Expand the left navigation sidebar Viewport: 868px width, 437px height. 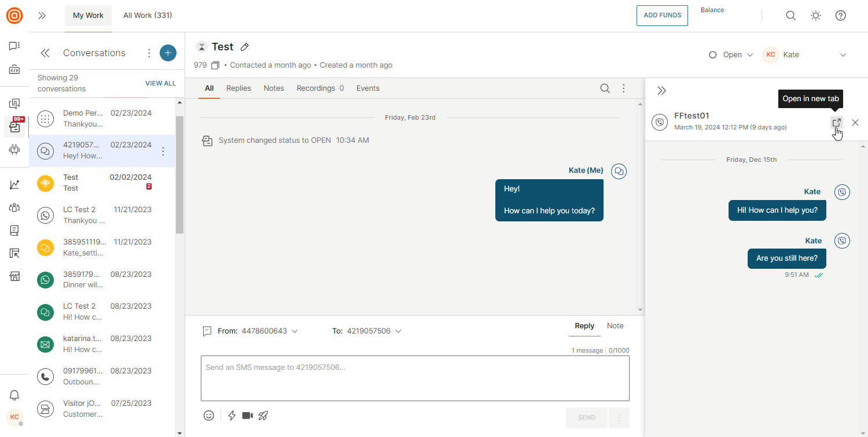42,16
